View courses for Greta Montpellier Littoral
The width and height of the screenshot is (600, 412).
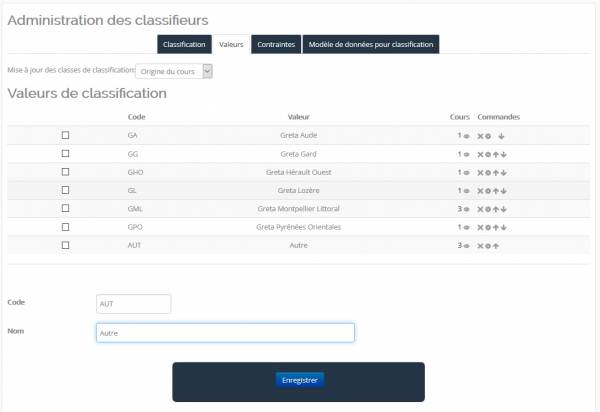coord(467,209)
